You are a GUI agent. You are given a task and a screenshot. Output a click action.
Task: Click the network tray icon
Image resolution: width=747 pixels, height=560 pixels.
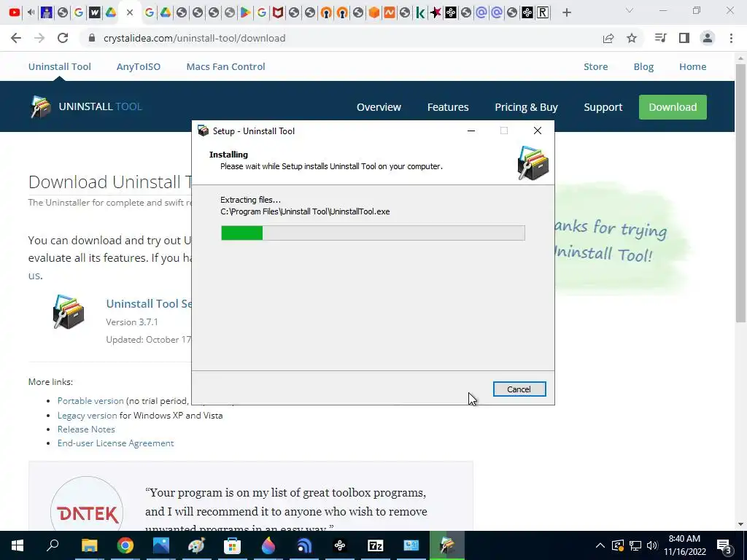[x=635, y=545]
